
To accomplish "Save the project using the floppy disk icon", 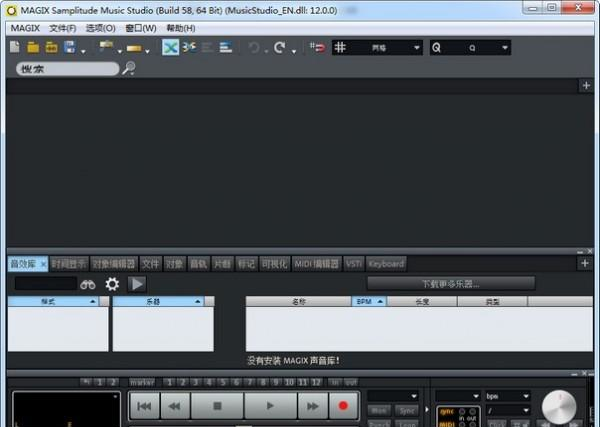I will click(x=70, y=47).
